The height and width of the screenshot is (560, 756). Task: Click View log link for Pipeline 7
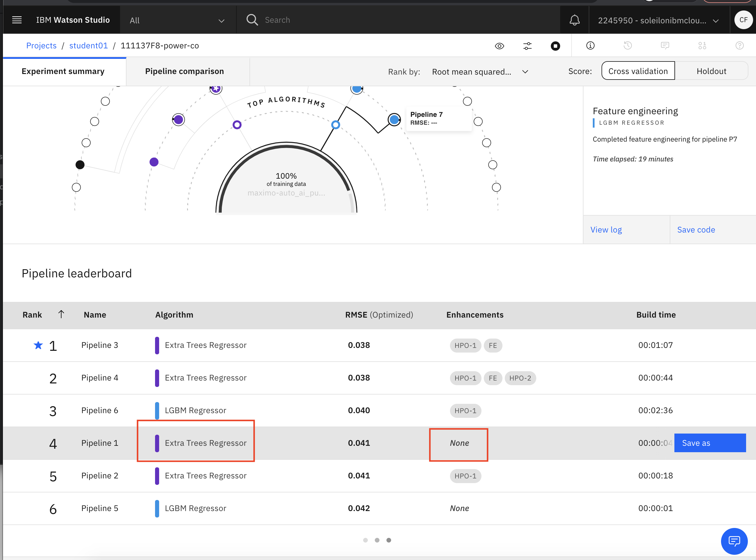tap(606, 229)
